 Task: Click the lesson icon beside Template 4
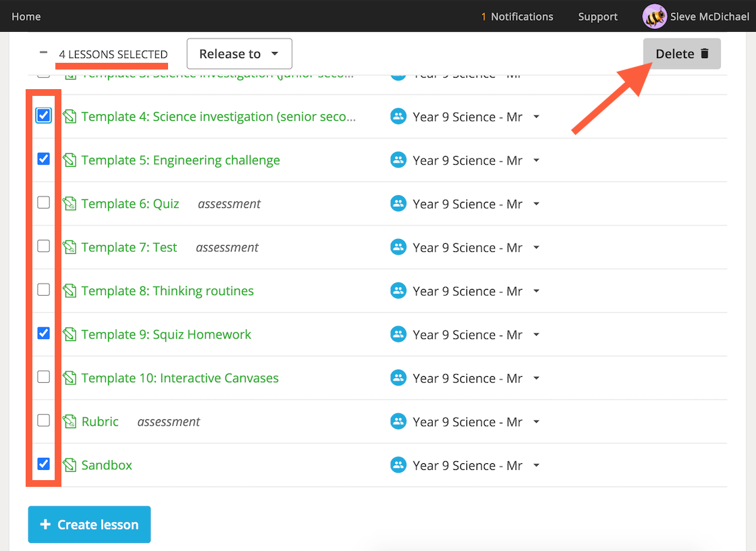70,116
